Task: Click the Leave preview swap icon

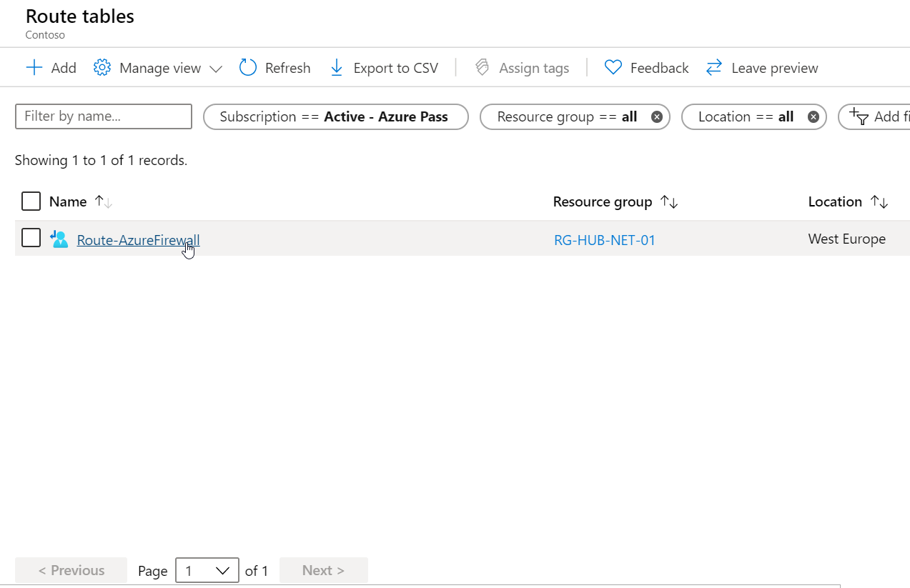Action: click(714, 68)
